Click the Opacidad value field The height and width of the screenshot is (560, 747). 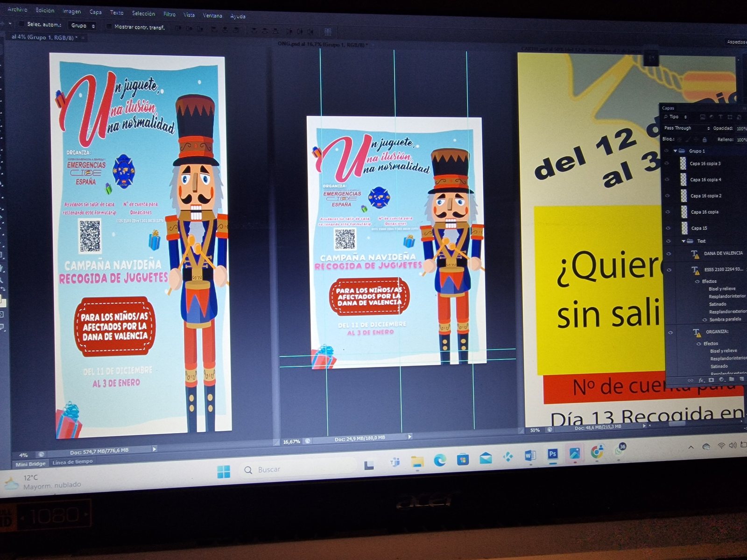741,128
